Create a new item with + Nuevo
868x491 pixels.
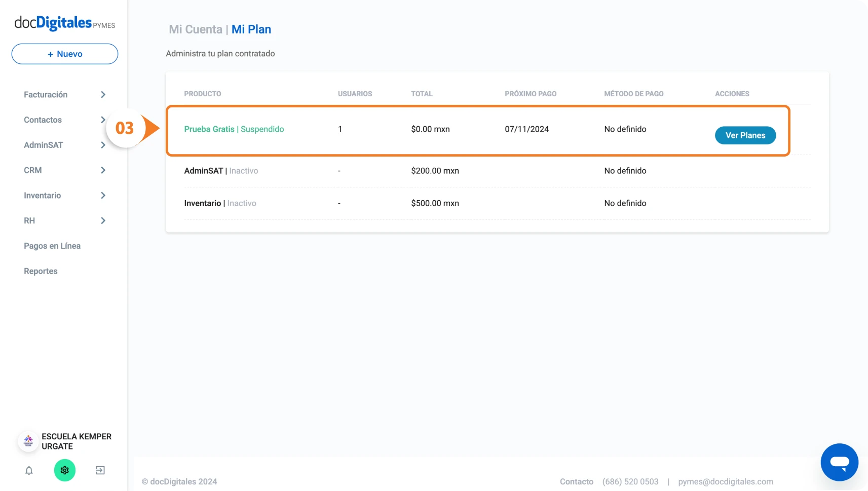[x=65, y=54]
